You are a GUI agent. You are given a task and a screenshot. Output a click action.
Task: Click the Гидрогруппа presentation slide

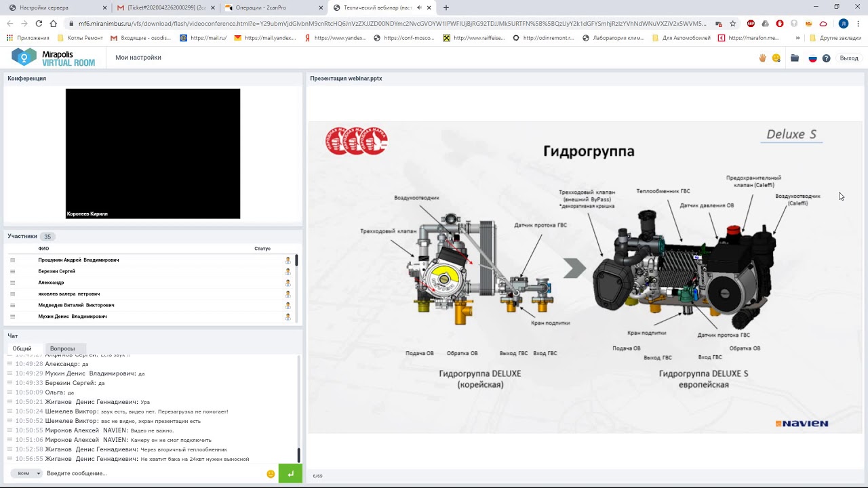point(585,278)
